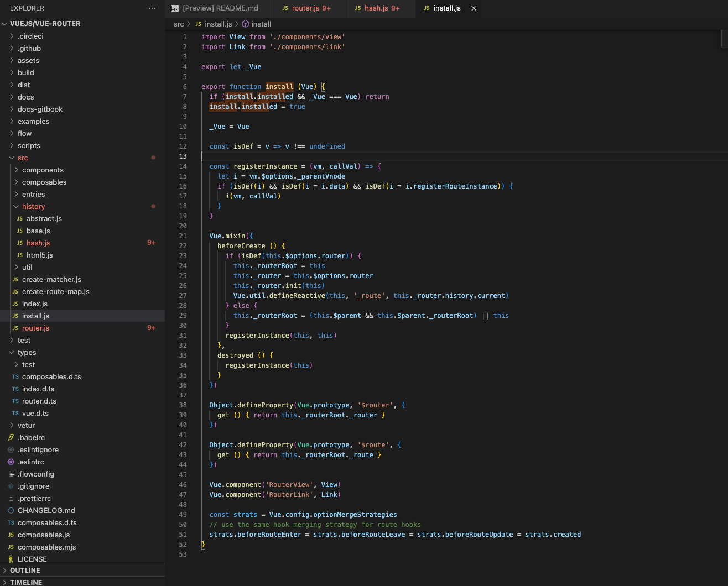
Task: Click 'beforeCreate' on line 22
Action: tap(241, 246)
